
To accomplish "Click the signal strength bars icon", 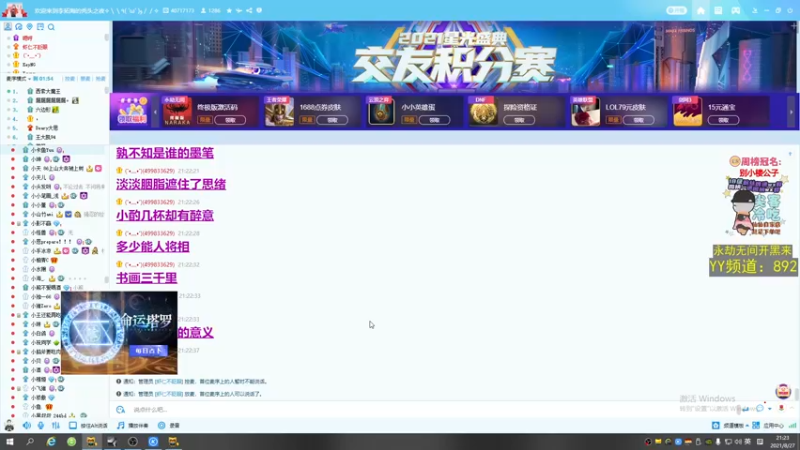I will tap(792, 425).
